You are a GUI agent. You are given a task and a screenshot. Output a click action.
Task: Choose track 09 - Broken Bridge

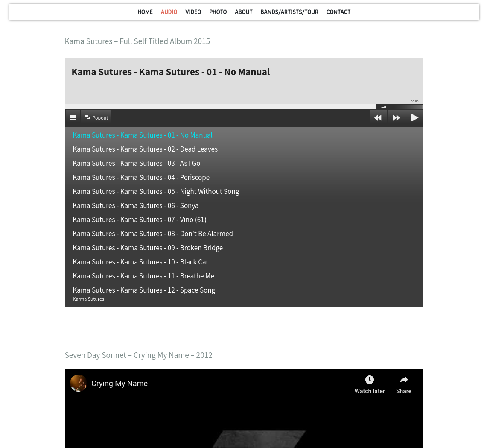point(148,248)
